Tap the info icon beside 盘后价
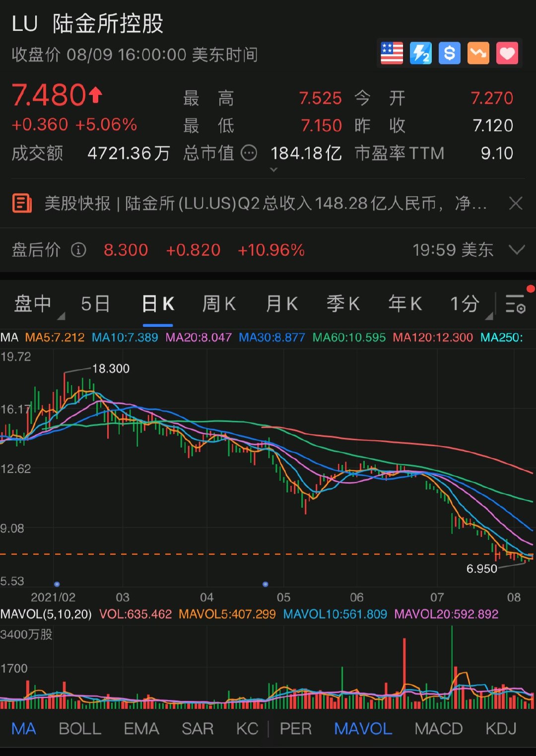This screenshot has height=756, width=536. pyautogui.click(x=78, y=250)
